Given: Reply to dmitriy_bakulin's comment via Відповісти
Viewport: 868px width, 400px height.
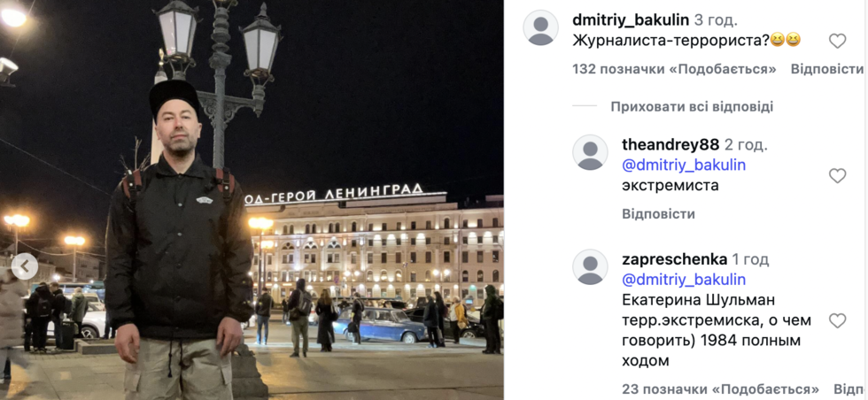Looking at the screenshot, I should point(826,69).
